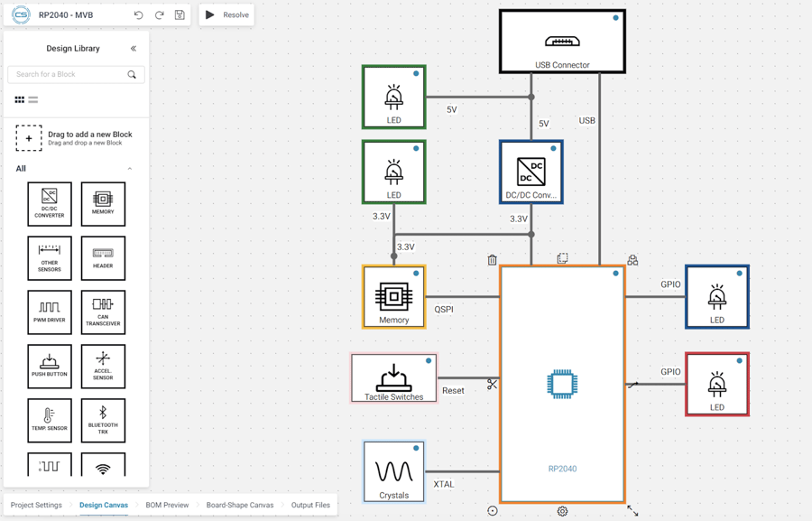This screenshot has width=812, height=521.
Task: Collapse the All category section
Action: tap(129, 169)
